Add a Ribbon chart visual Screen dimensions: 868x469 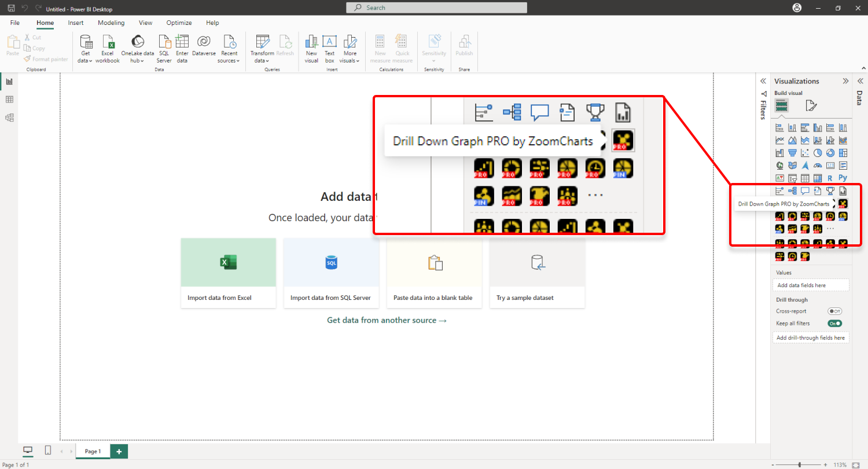coord(843,140)
